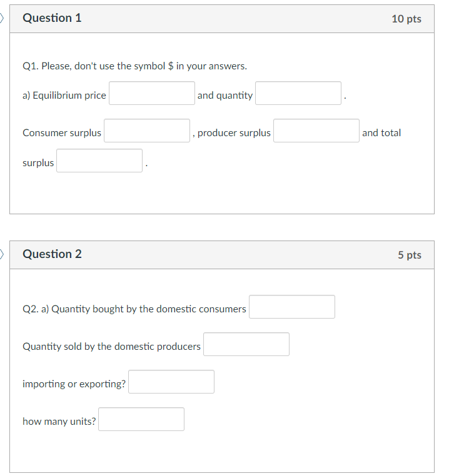Click the domestic consumers quantity field
The width and height of the screenshot is (454, 476).
point(292,307)
